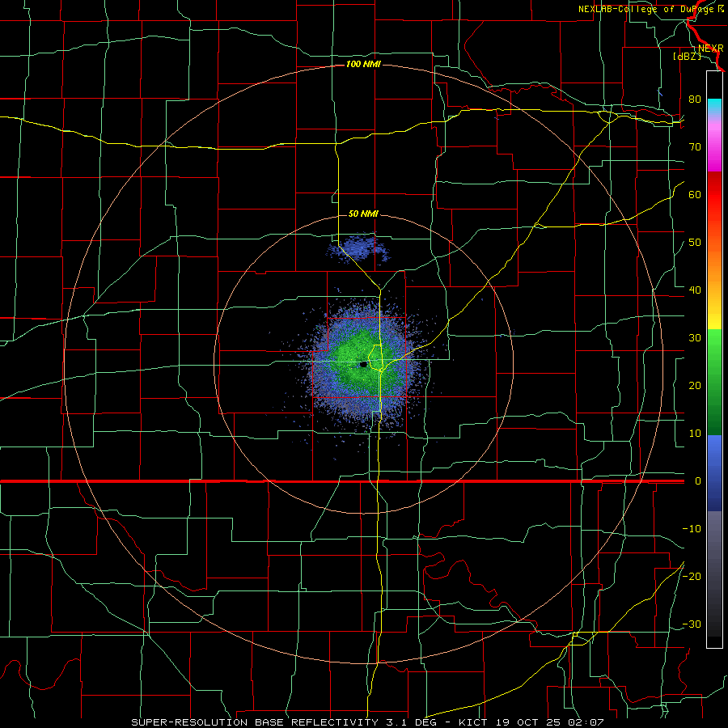Click the 100 NMI range ring label
Viewport: 728px width, 728px height.
363,64
